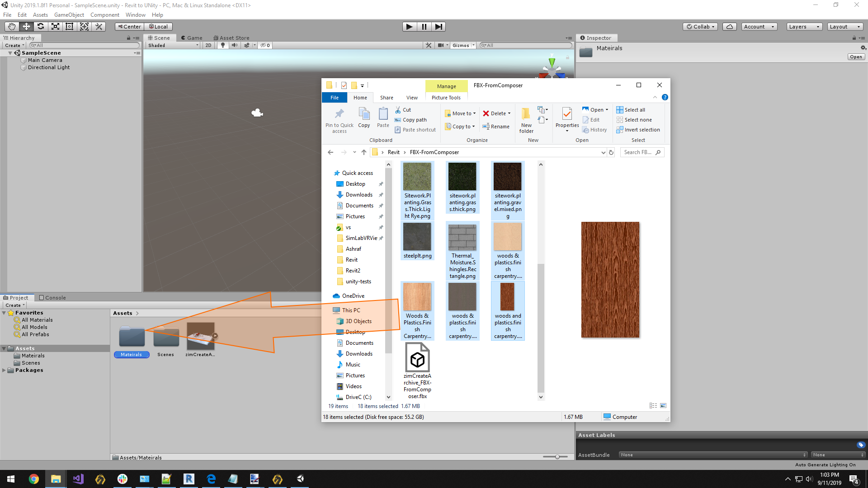The height and width of the screenshot is (488, 868).
Task: Switch to the Console tab
Action: point(52,298)
